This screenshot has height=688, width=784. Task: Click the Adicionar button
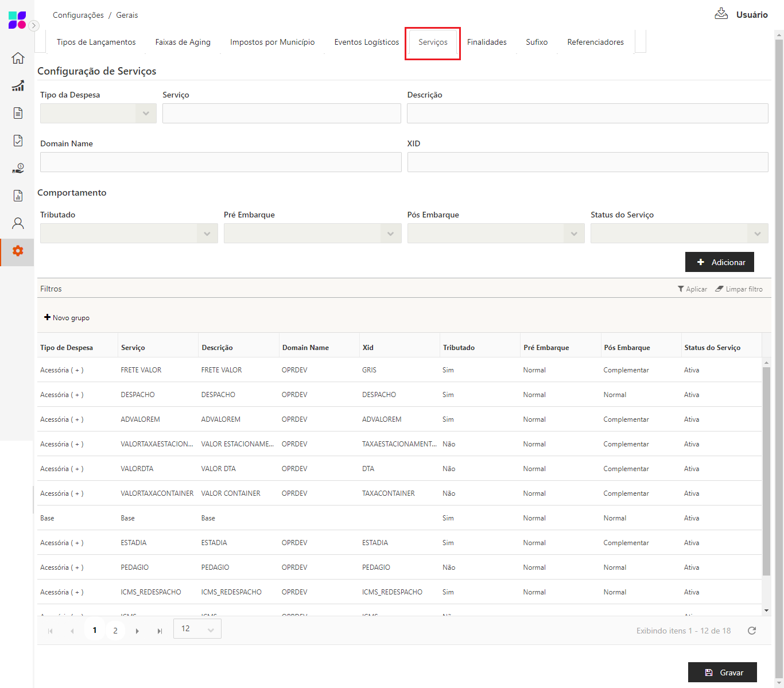[x=719, y=262]
